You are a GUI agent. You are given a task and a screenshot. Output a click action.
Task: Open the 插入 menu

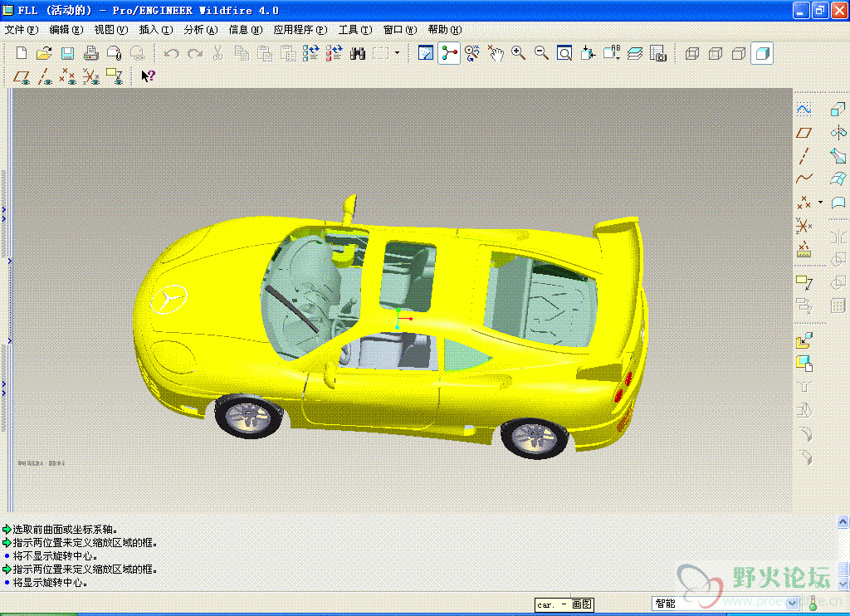point(156,30)
